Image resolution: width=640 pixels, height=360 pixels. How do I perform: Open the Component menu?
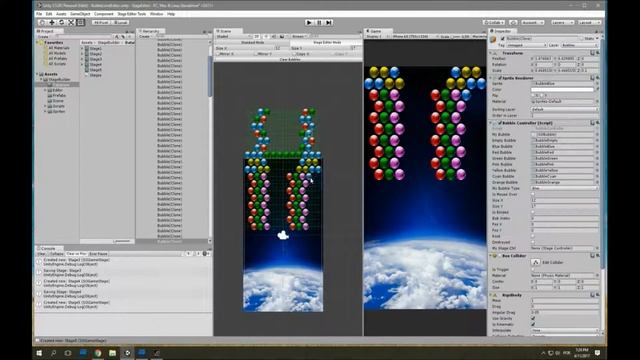pos(104,14)
